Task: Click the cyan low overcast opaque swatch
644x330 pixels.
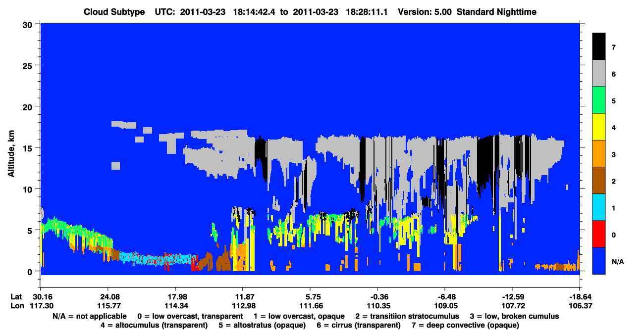Action: click(599, 207)
